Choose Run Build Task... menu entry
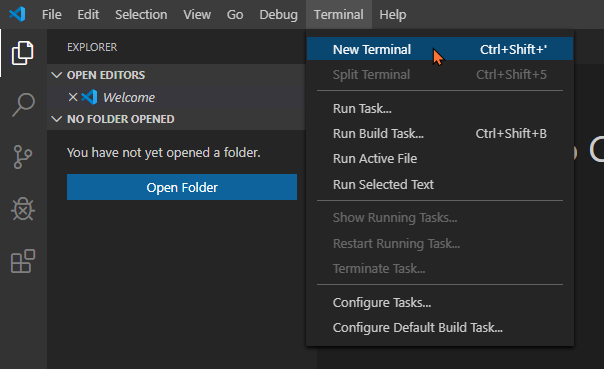604x369 pixels. (440, 134)
